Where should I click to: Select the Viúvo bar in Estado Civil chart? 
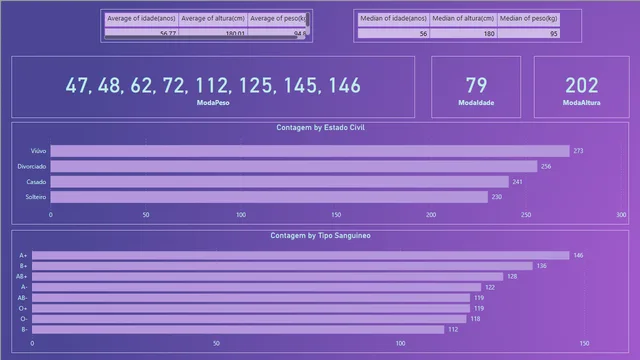pos(310,151)
